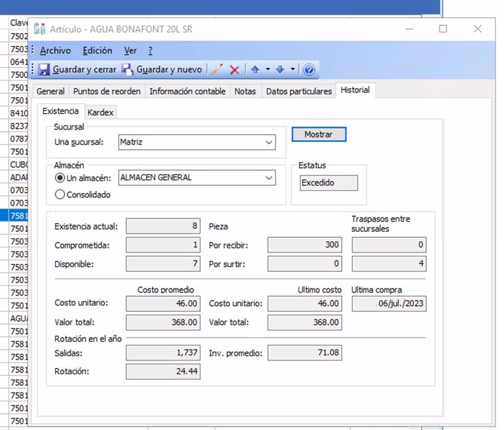Image resolution: width=504 pixels, height=430 pixels.
Task: Switch to the Kardex tab
Action: coord(100,112)
